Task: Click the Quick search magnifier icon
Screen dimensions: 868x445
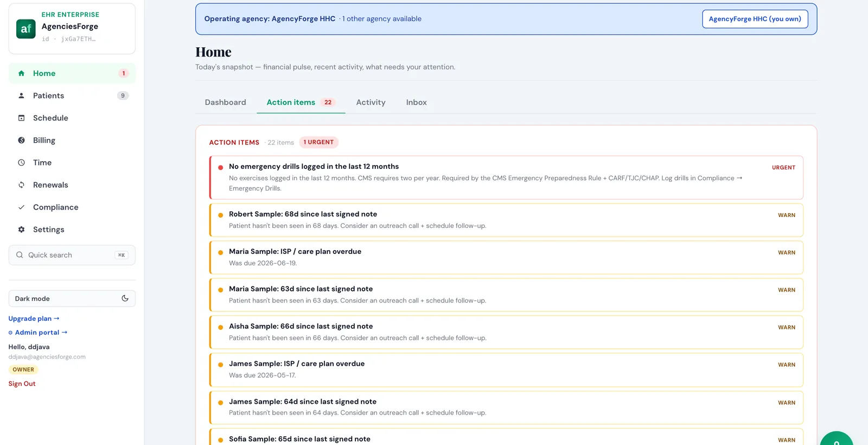Action: click(20, 255)
